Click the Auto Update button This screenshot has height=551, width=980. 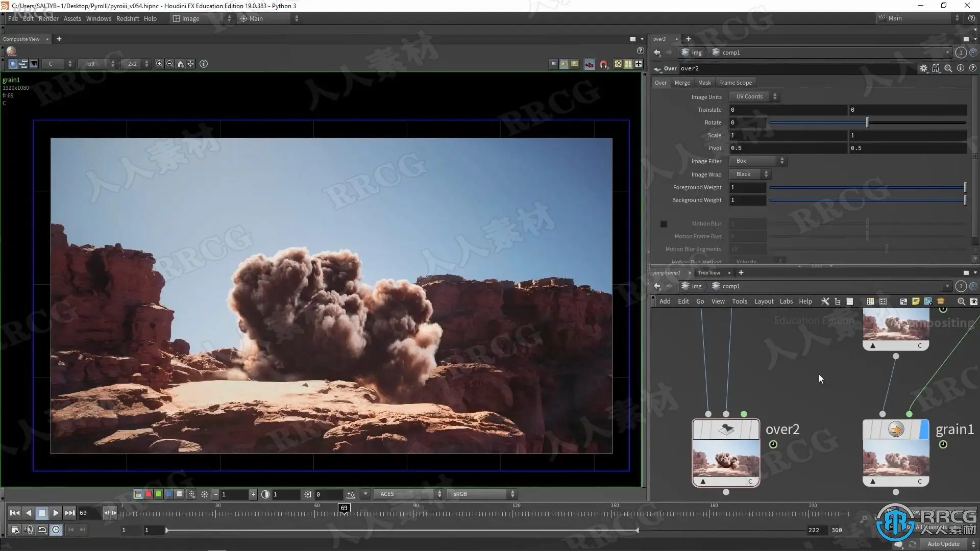coord(943,544)
